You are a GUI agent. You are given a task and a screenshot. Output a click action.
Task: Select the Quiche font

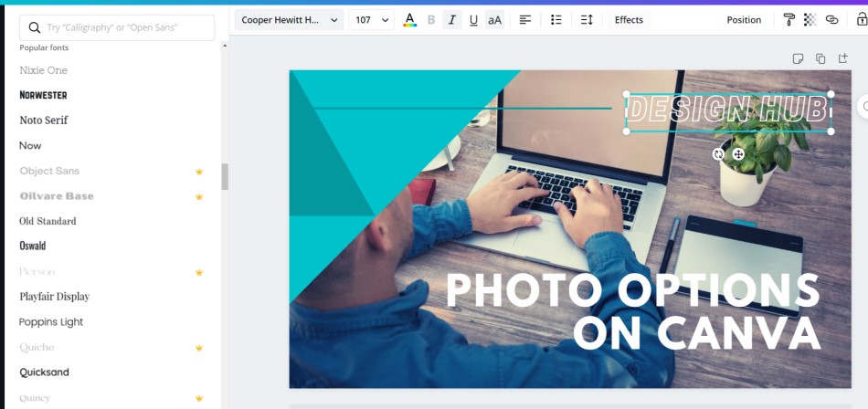37,348
